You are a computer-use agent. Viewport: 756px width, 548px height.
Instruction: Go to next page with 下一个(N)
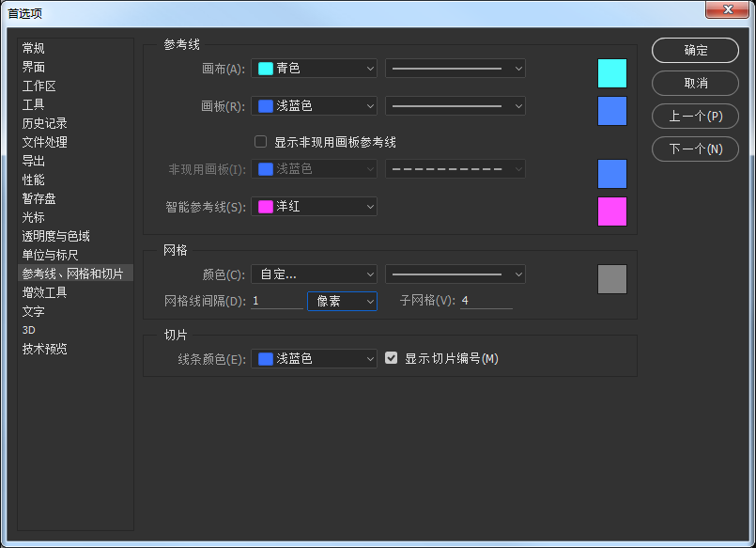tap(695, 149)
